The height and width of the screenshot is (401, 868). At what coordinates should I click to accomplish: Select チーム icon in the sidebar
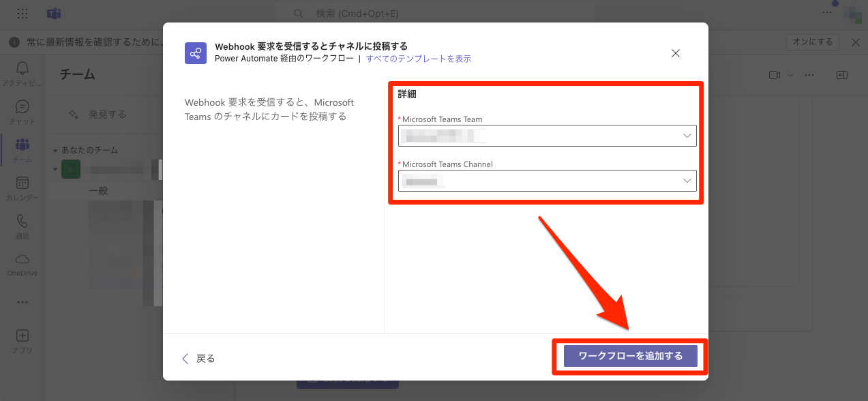click(23, 150)
